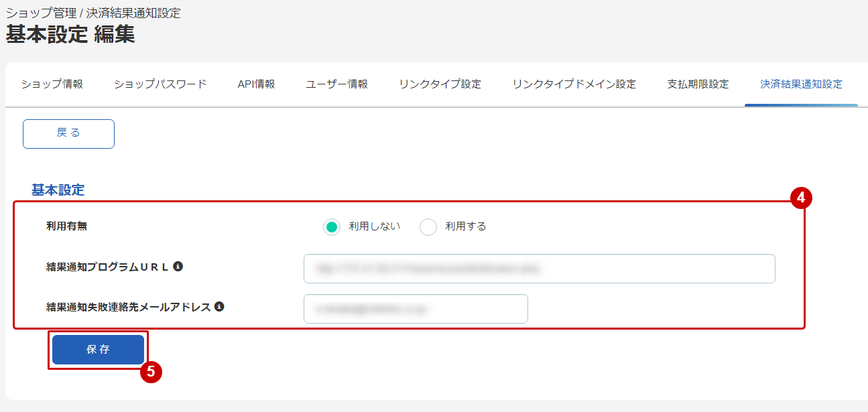Select the active 決済結果通知設定 tab

[x=801, y=84]
